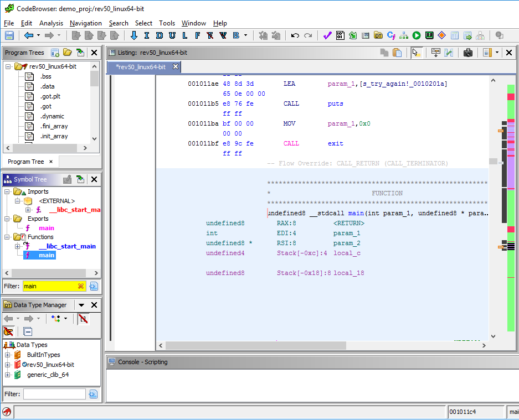Expand the BuiltInTypes node

[8, 355]
